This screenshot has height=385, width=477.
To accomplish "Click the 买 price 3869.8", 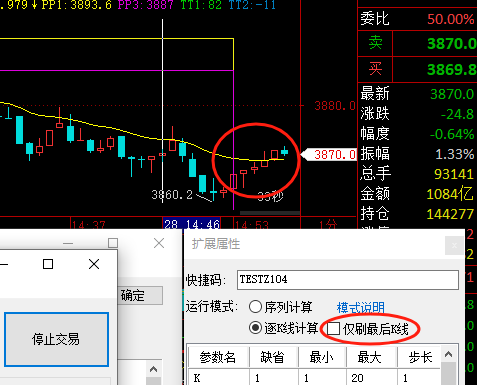I will [x=452, y=70].
